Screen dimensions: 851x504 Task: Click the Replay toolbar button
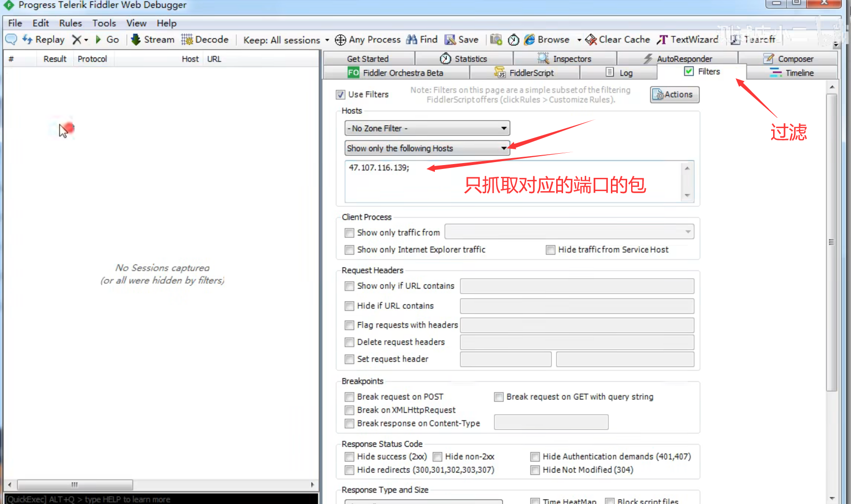(x=43, y=39)
